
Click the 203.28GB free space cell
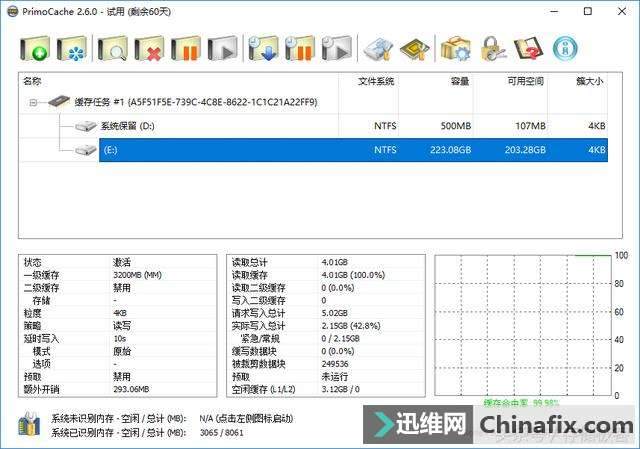coord(525,150)
